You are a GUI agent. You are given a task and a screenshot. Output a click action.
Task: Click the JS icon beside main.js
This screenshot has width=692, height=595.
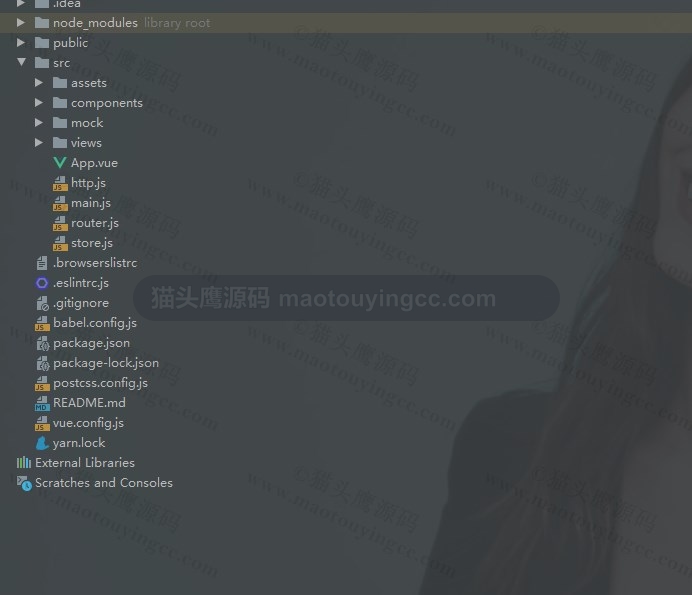pyautogui.click(x=60, y=203)
